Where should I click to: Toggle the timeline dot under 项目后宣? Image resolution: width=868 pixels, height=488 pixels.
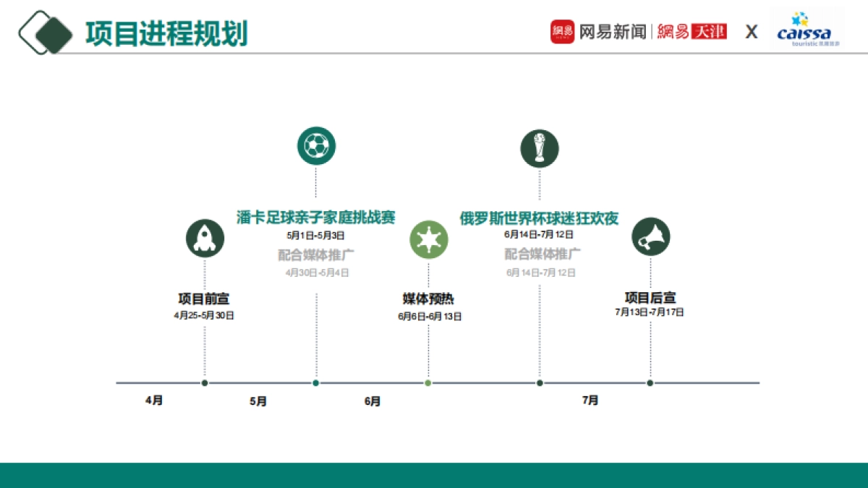pyautogui.click(x=652, y=382)
